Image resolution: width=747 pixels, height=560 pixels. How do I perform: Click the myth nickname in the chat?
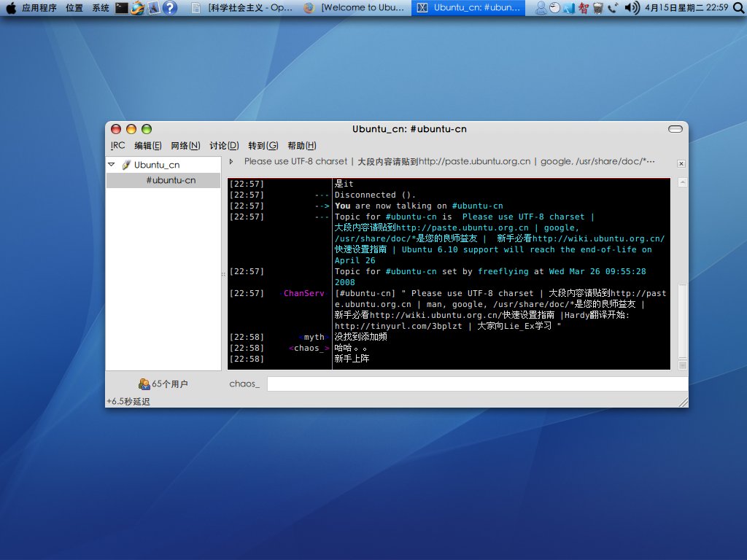(x=314, y=337)
